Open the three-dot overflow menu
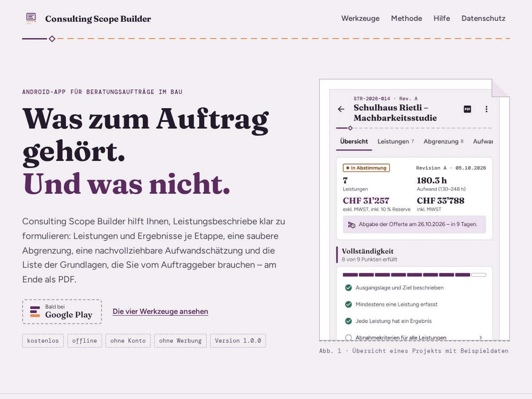This screenshot has width=532, height=399. pos(486,109)
